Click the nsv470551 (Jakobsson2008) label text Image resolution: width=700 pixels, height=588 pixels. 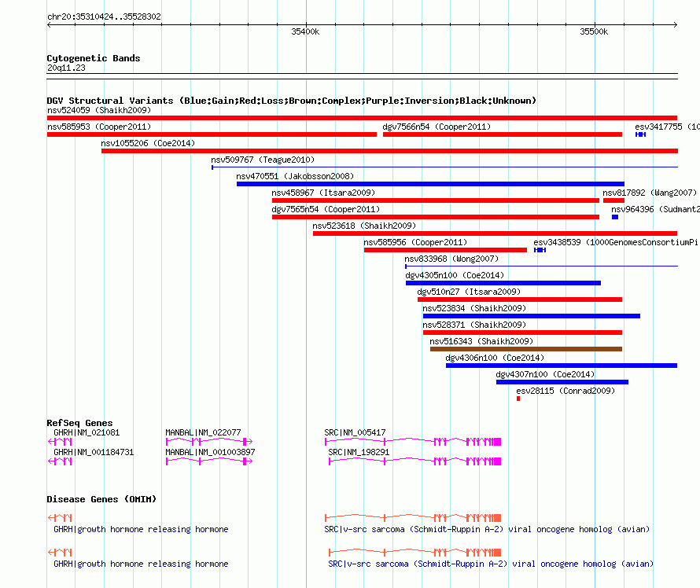click(295, 176)
